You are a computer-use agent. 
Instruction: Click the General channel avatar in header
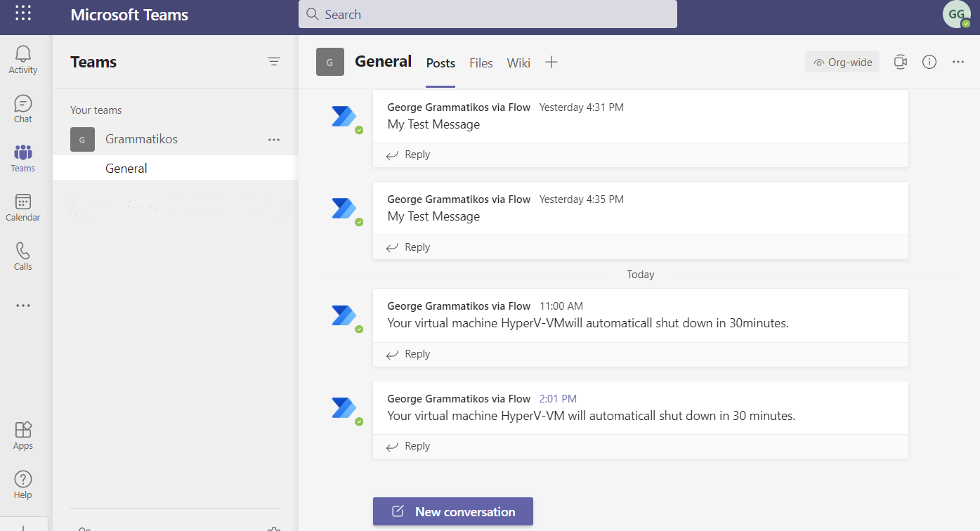(x=330, y=62)
